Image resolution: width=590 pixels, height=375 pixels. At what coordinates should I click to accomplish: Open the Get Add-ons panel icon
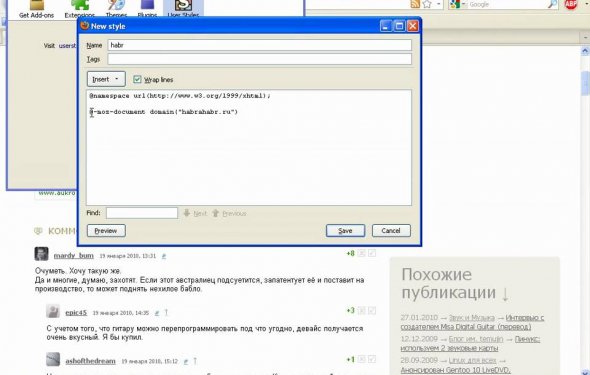pyautogui.click(x=36, y=5)
